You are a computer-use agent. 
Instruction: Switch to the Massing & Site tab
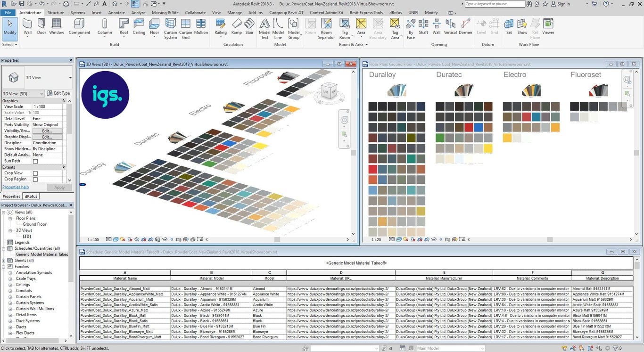(165, 13)
